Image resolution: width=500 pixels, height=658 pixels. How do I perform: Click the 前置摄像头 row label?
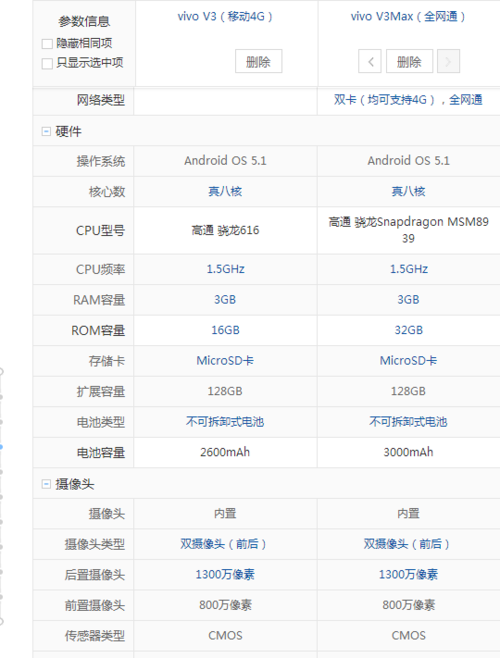click(x=95, y=606)
